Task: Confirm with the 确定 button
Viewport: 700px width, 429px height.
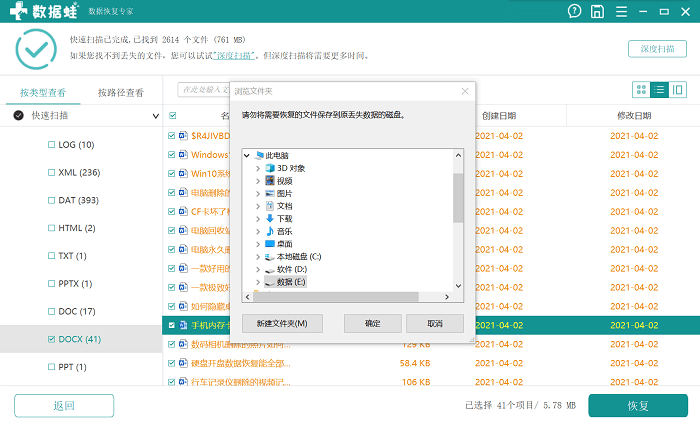Action: pos(373,323)
